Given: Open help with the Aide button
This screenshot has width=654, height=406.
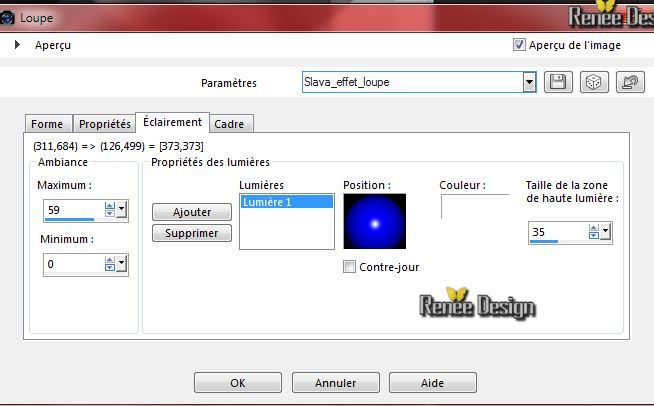Looking at the screenshot, I should coord(433,383).
